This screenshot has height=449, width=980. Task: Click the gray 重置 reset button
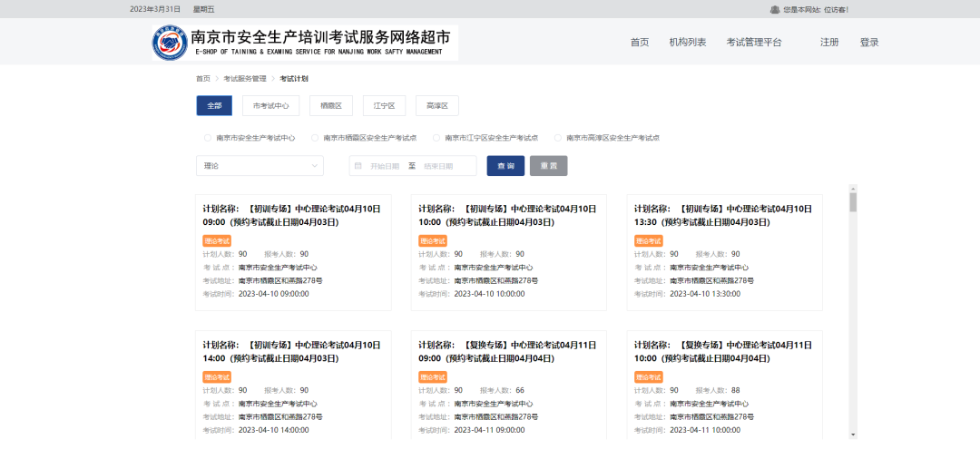point(548,166)
